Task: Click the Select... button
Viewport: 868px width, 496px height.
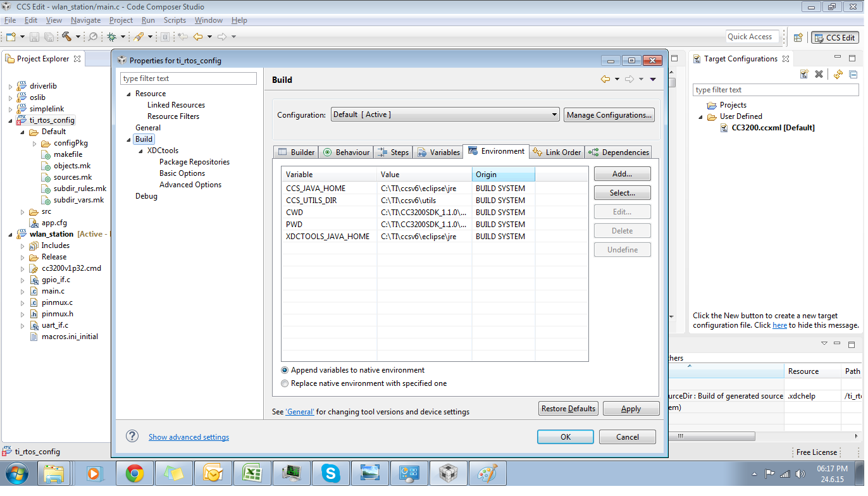Action: pyautogui.click(x=622, y=193)
